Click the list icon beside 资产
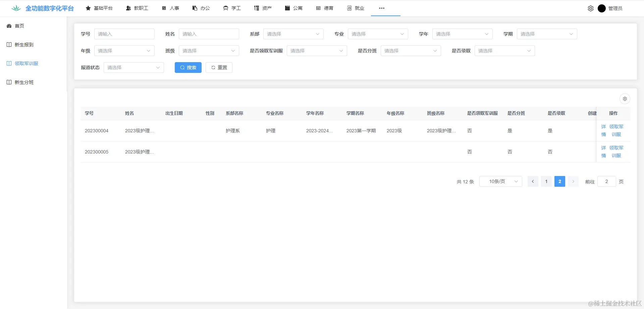The height and width of the screenshot is (309, 644). click(257, 8)
